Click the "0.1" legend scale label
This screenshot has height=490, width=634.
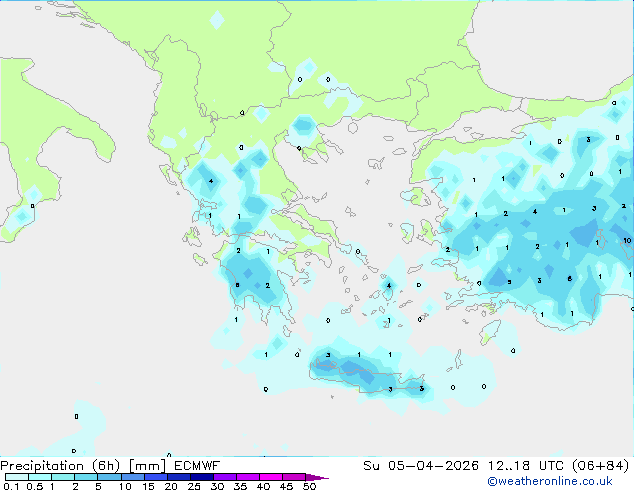[11, 486]
